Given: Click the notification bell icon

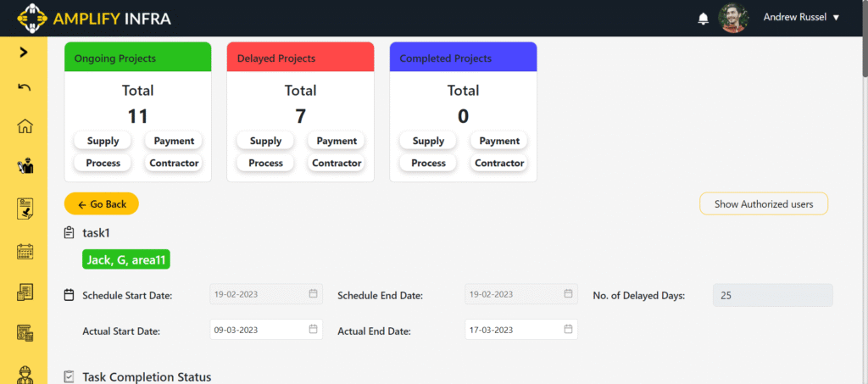Looking at the screenshot, I should click(703, 18).
